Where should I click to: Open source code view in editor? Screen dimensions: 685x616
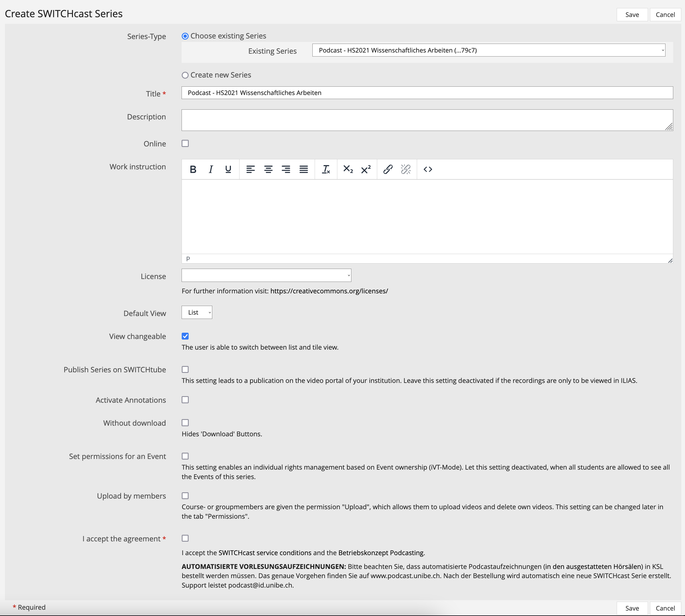428,169
